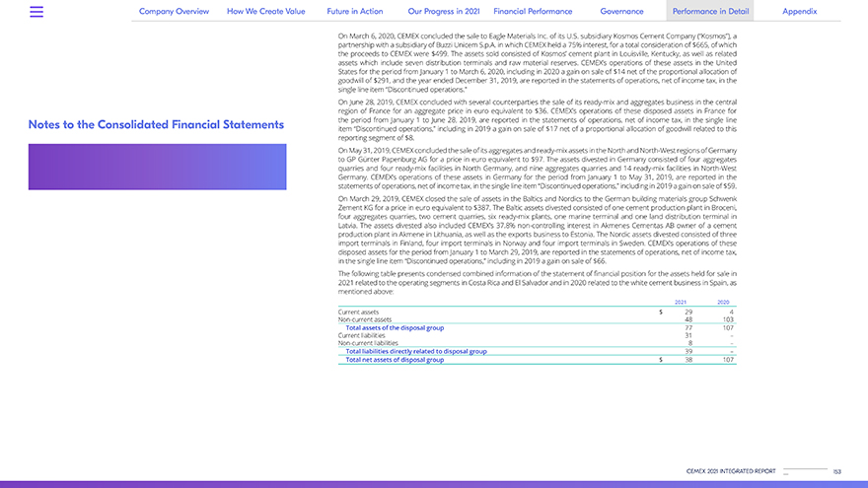Click the Total net assets of disposal group row
This screenshot has width=868, height=488.
coord(395,360)
